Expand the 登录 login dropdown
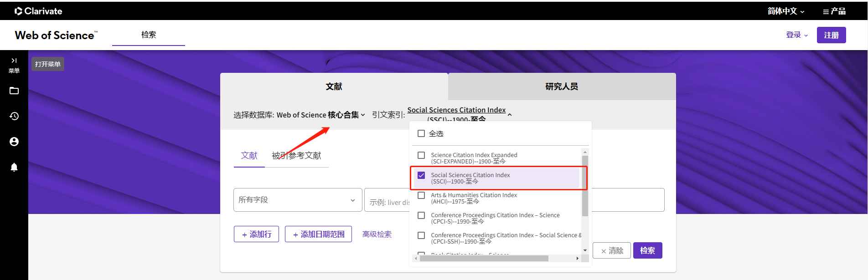Image resolution: width=868 pixels, height=280 pixels. (797, 35)
